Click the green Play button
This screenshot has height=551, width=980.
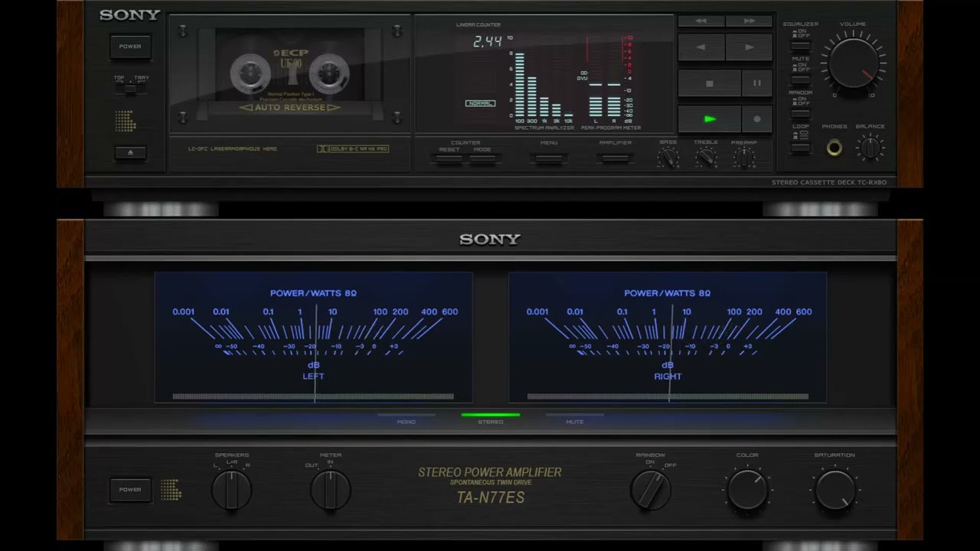709,119
